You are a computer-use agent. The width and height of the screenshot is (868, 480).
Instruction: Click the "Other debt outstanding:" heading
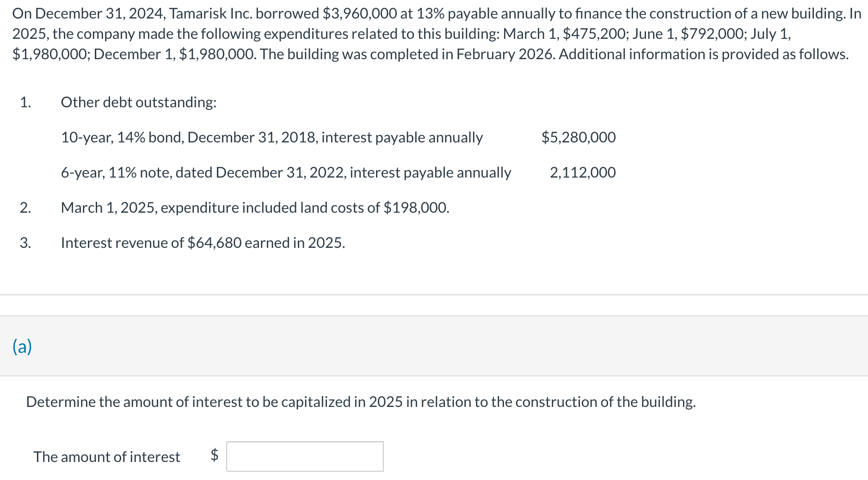click(x=139, y=102)
